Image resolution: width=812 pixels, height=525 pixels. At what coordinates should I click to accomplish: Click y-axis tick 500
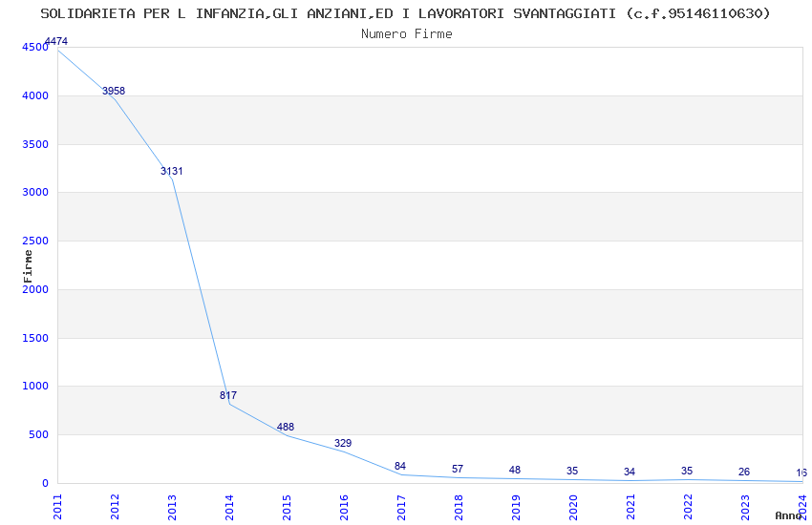[x=38, y=435]
